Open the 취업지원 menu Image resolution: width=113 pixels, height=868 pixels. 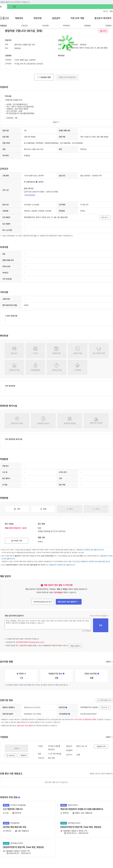38,18
